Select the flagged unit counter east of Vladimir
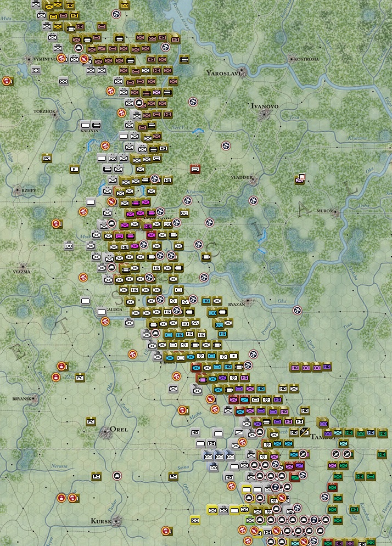This screenshot has height=546, width=392. click(x=300, y=179)
